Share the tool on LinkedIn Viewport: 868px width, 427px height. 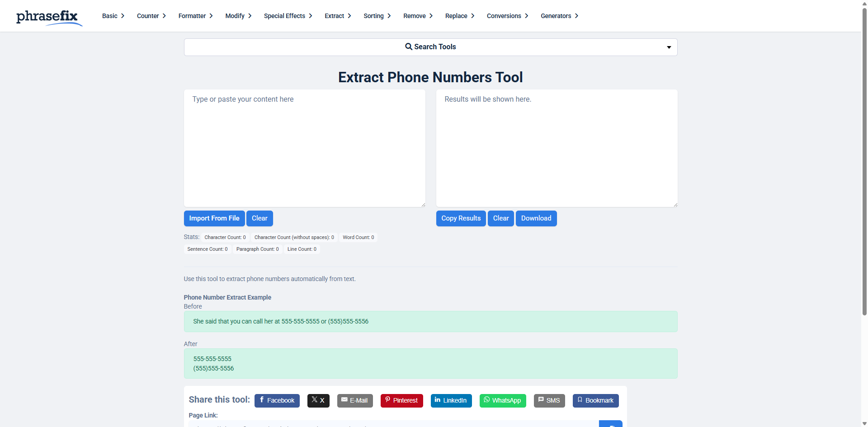coord(451,400)
